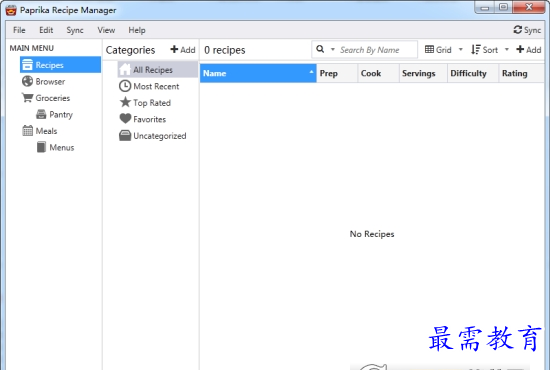This screenshot has height=370, width=550.
Task: Click the Groceries cart icon
Action: tap(27, 97)
